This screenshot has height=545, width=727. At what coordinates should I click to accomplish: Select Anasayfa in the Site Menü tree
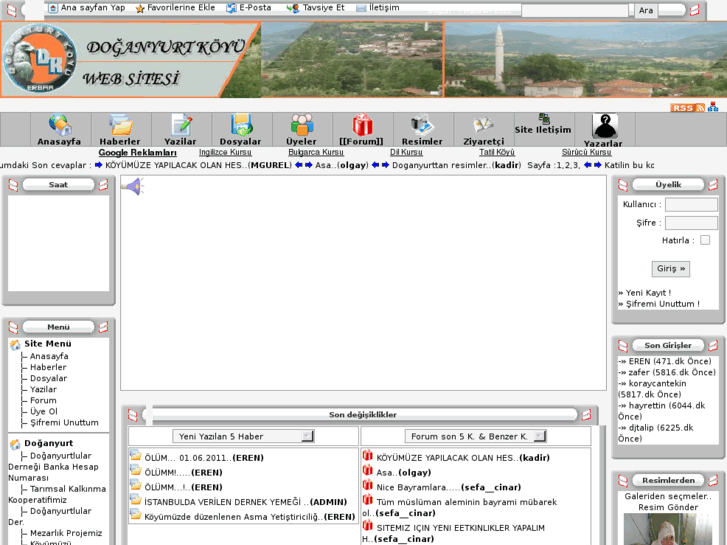(49, 356)
